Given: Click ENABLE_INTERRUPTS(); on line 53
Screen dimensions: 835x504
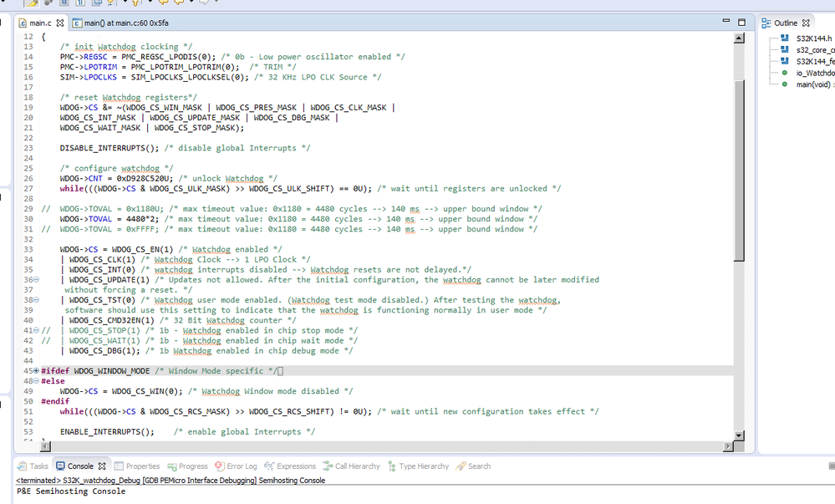Looking at the screenshot, I should coord(107,432).
